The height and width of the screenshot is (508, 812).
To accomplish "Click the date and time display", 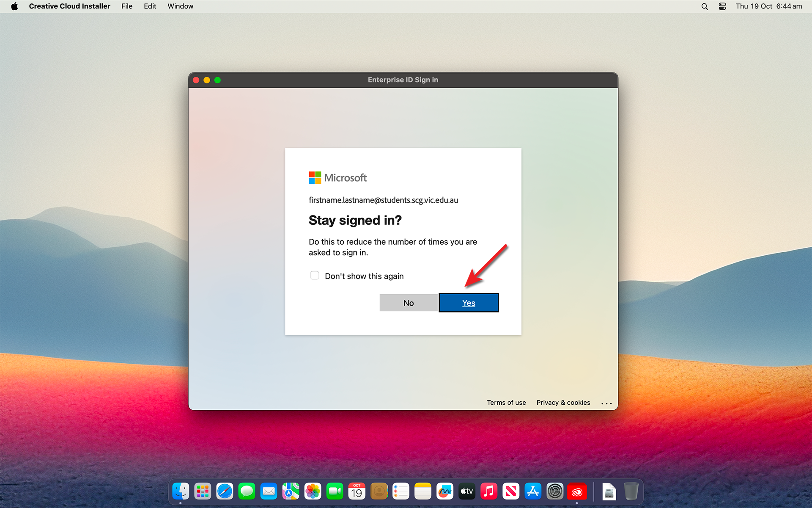I will coord(768,6).
